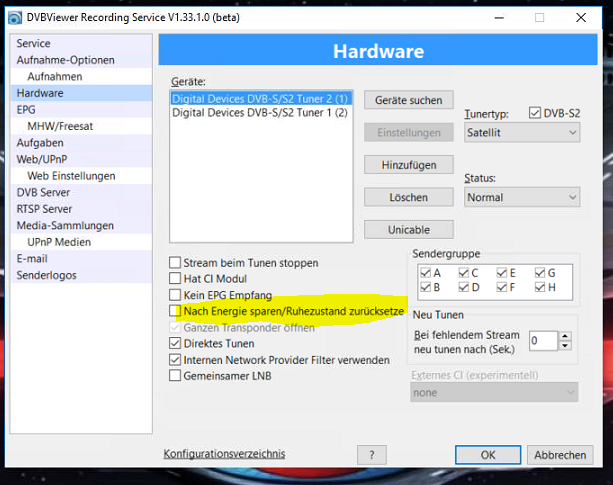Select Hardware in the sidebar

[81, 93]
